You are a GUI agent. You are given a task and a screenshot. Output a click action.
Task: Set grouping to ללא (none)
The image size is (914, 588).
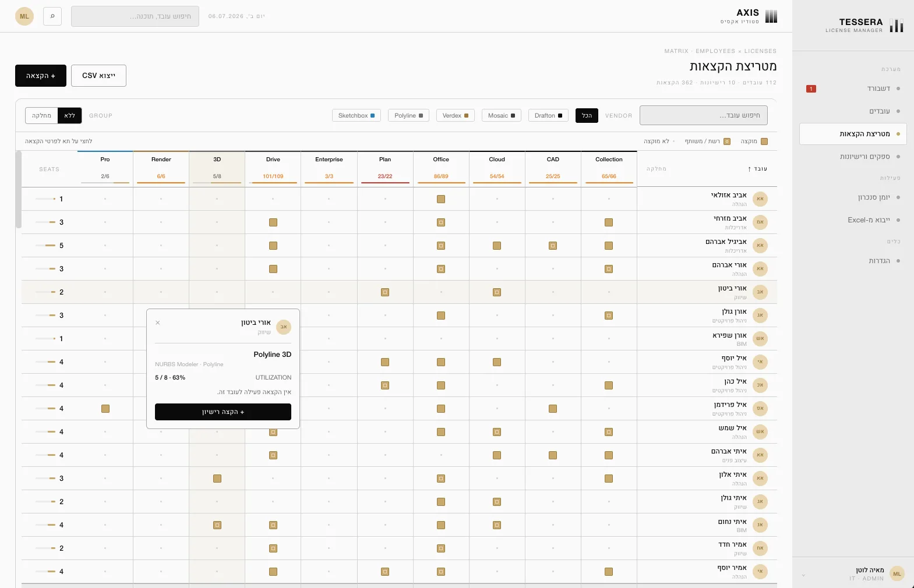(x=70, y=115)
